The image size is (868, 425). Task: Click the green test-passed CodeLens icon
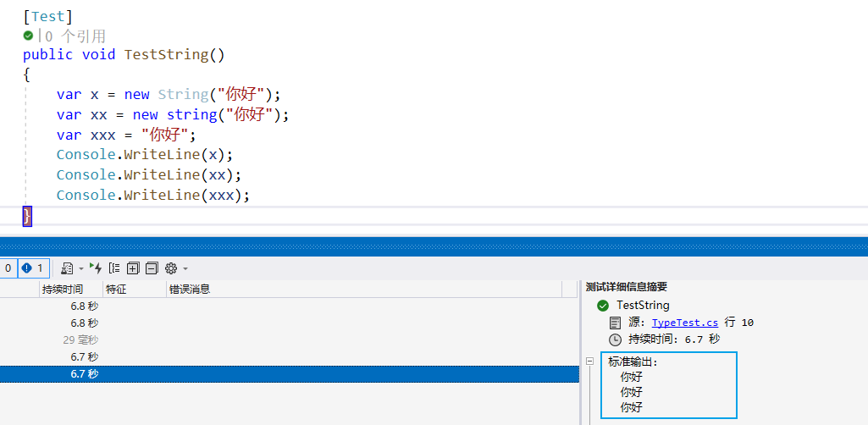(28, 36)
